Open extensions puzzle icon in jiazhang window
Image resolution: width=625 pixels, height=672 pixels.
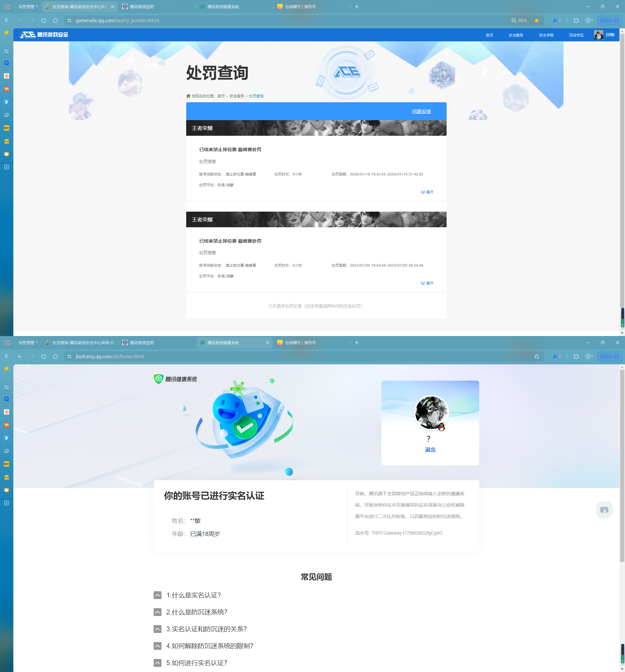(x=576, y=357)
